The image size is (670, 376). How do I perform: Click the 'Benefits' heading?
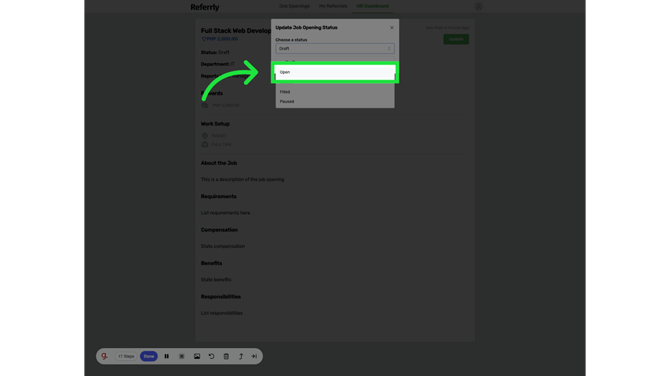pyautogui.click(x=212, y=263)
